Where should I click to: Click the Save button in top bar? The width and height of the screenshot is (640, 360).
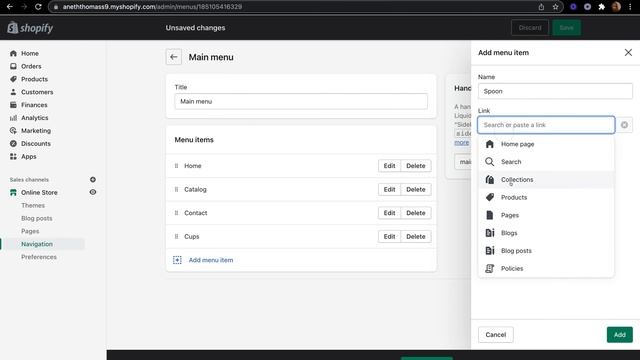(x=566, y=28)
